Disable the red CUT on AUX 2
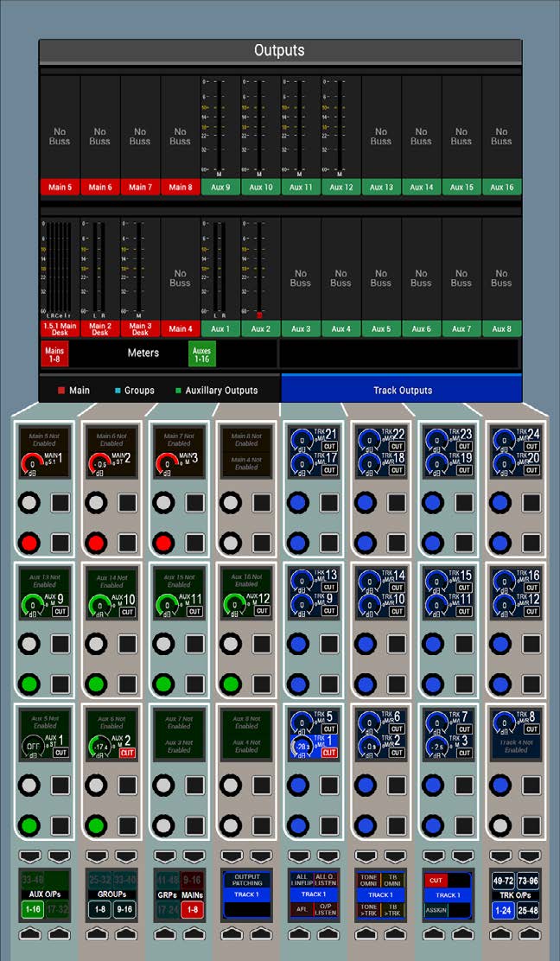The height and width of the screenshot is (961, 560). pyautogui.click(x=127, y=753)
